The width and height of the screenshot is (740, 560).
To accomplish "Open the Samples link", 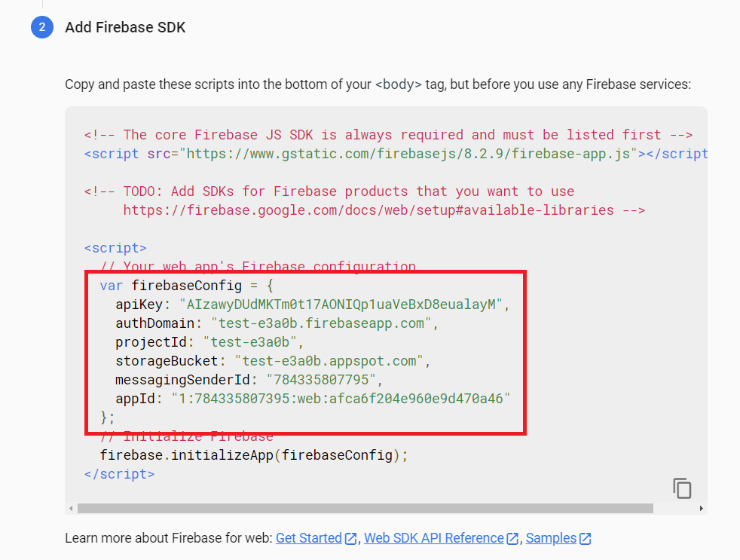I will pos(551,538).
